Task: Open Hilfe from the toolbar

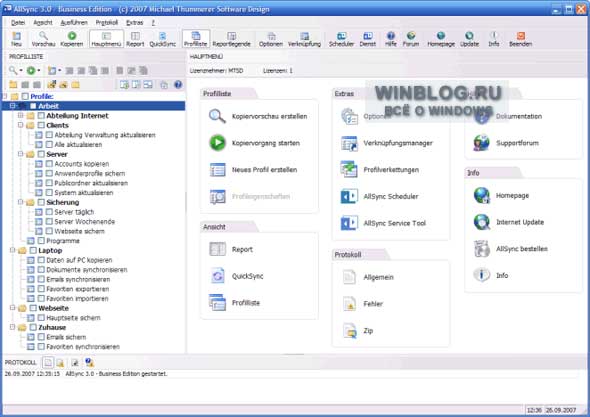Action: click(x=391, y=39)
